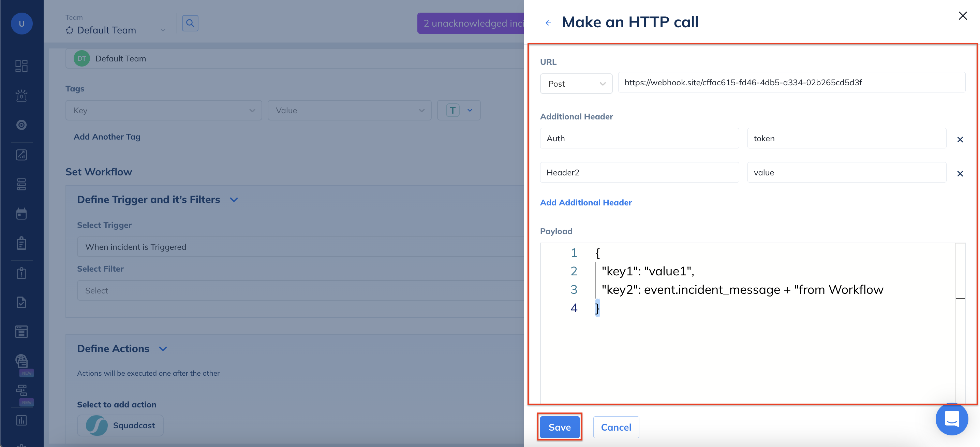Screen dimensions: 980x447
Task: Open the chat support bubble
Action: point(951,419)
